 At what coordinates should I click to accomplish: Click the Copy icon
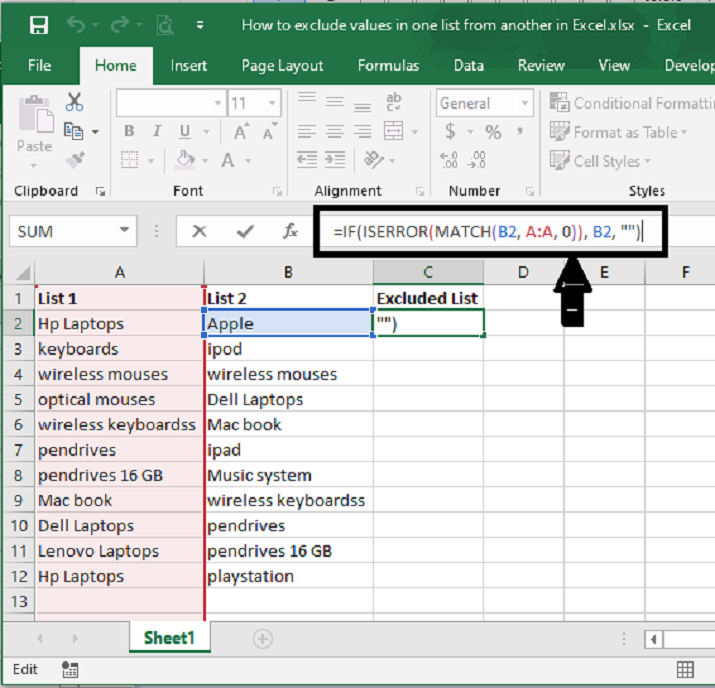pyautogui.click(x=73, y=131)
